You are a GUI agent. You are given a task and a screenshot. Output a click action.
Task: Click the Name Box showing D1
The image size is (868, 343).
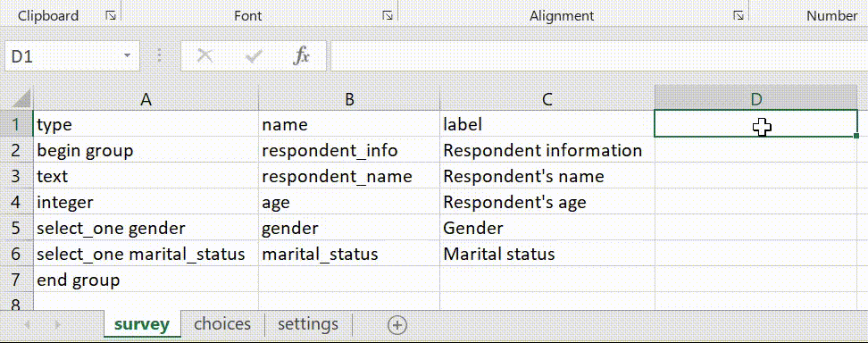pos(72,55)
